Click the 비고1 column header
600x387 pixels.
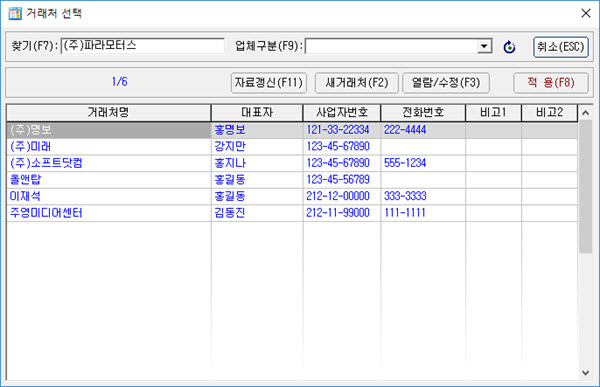click(x=493, y=113)
